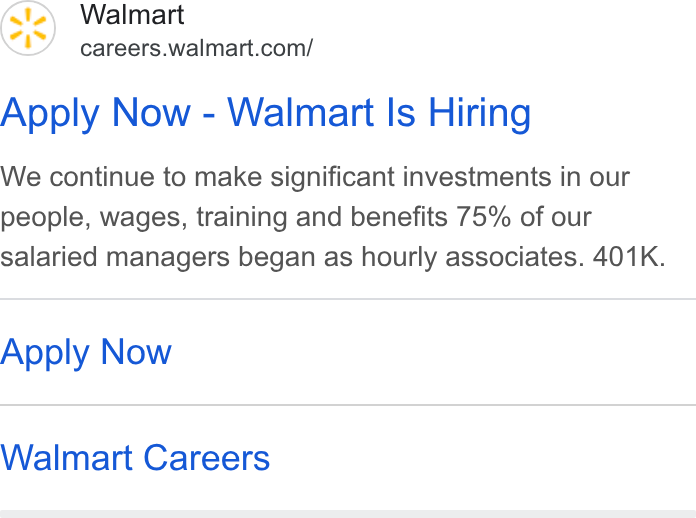Click the word 'Apply' starting the main headline
Viewport: 696px width, 518px height.
point(50,115)
